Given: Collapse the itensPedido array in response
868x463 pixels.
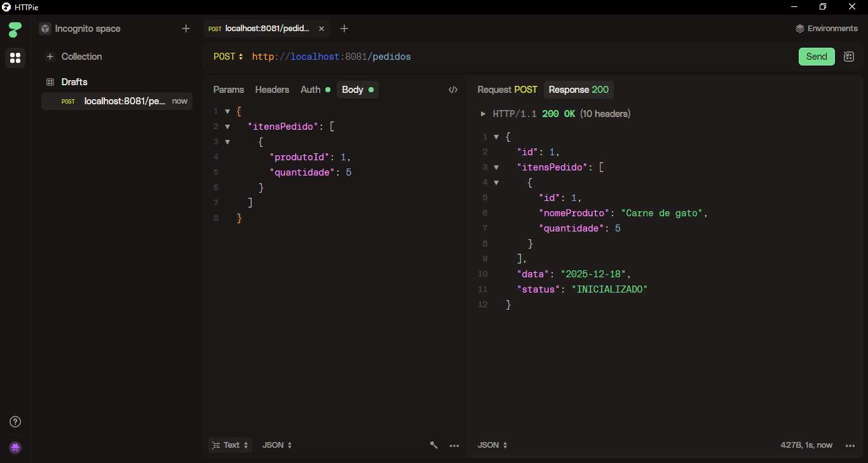Looking at the screenshot, I should pos(496,167).
